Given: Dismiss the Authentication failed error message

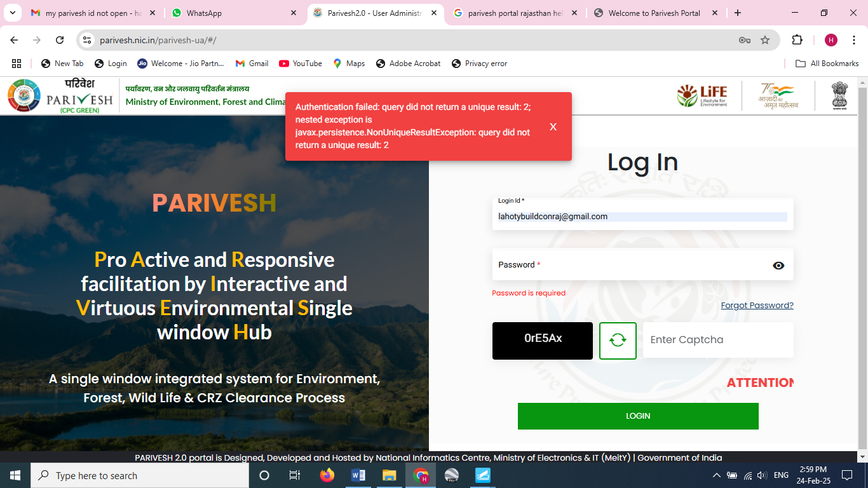Looking at the screenshot, I should (553, 126).
